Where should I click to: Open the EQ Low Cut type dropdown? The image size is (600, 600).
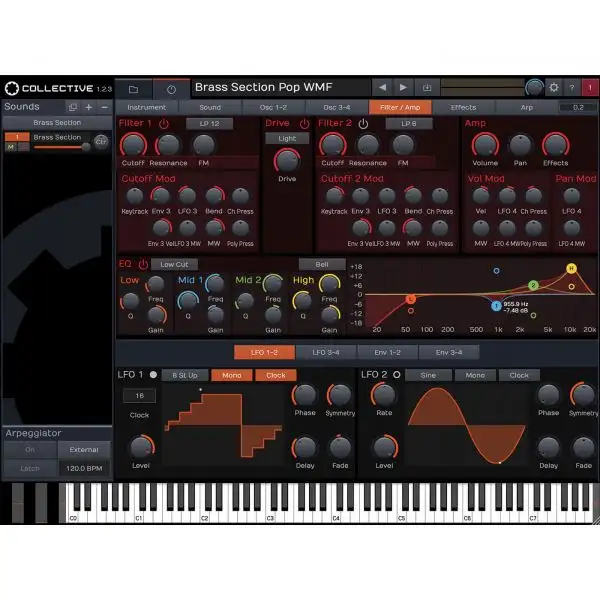point(174,264)
